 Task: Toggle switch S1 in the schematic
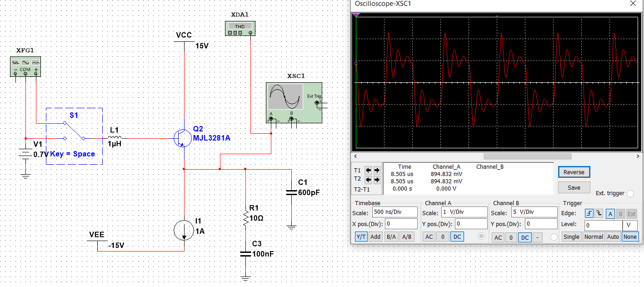[74, 131]
